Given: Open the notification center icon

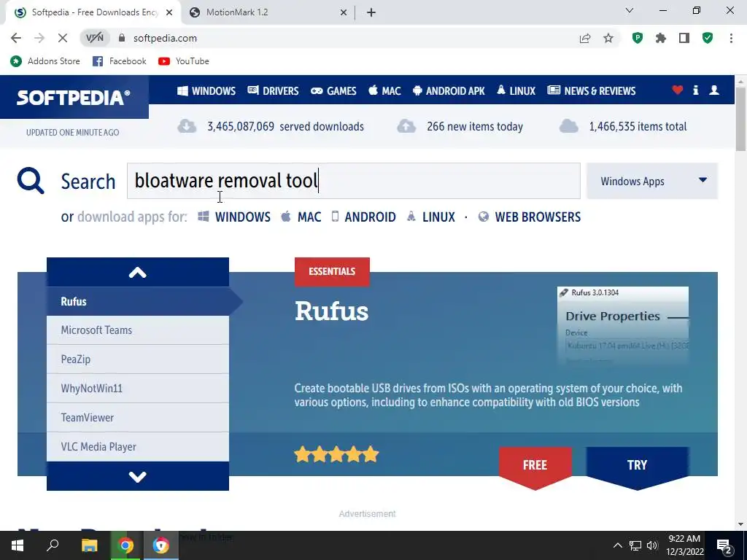Looking at the screenshot, I should click(x=724, y=545).
